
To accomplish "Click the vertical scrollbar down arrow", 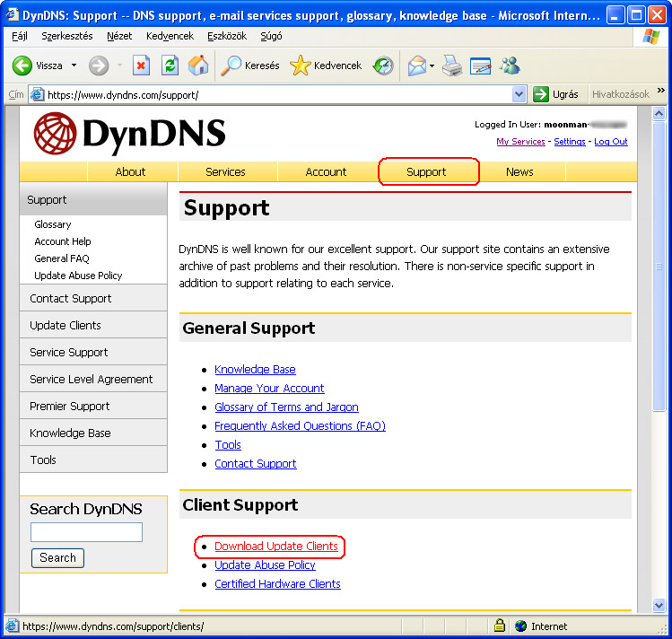I will tap(659, 606).
